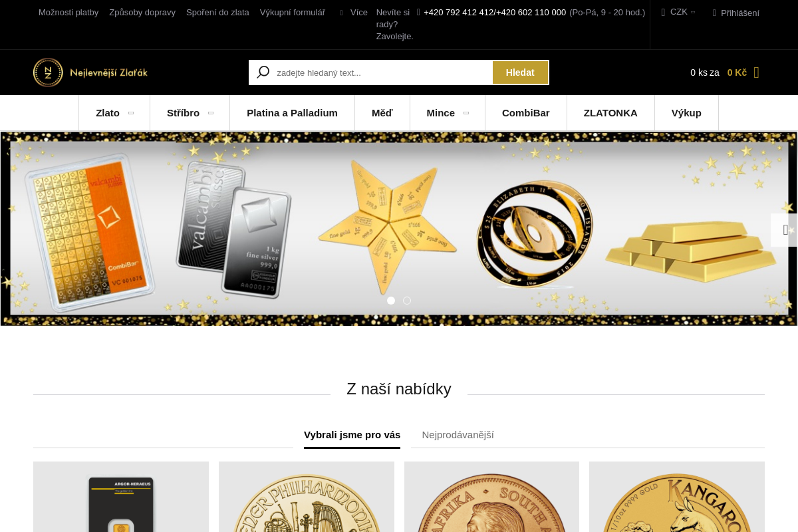Click the Hledat search button

(520, 72)
